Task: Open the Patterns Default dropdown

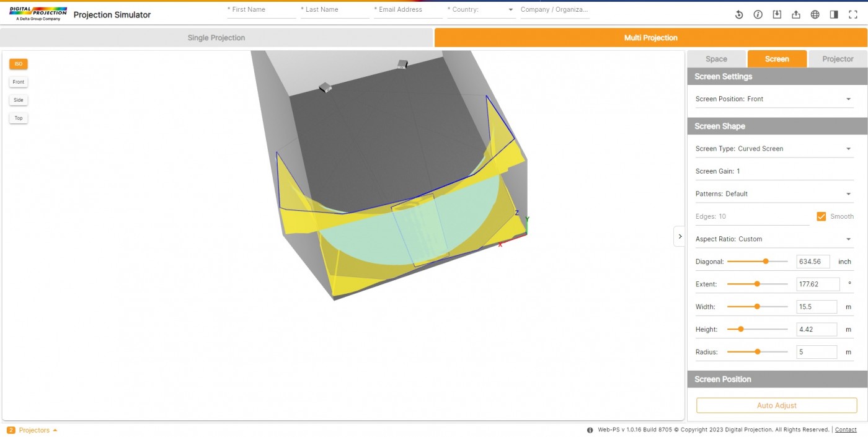Action: (774, 194)
